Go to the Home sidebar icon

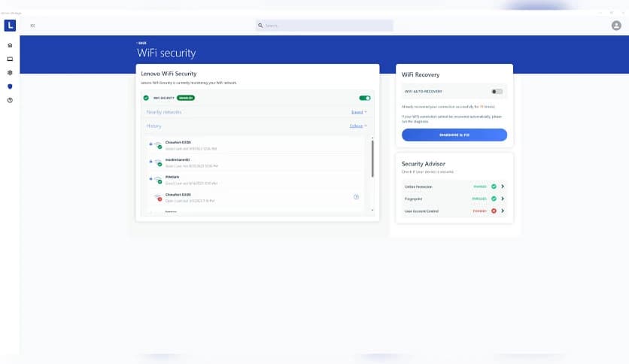coord(10,45)
